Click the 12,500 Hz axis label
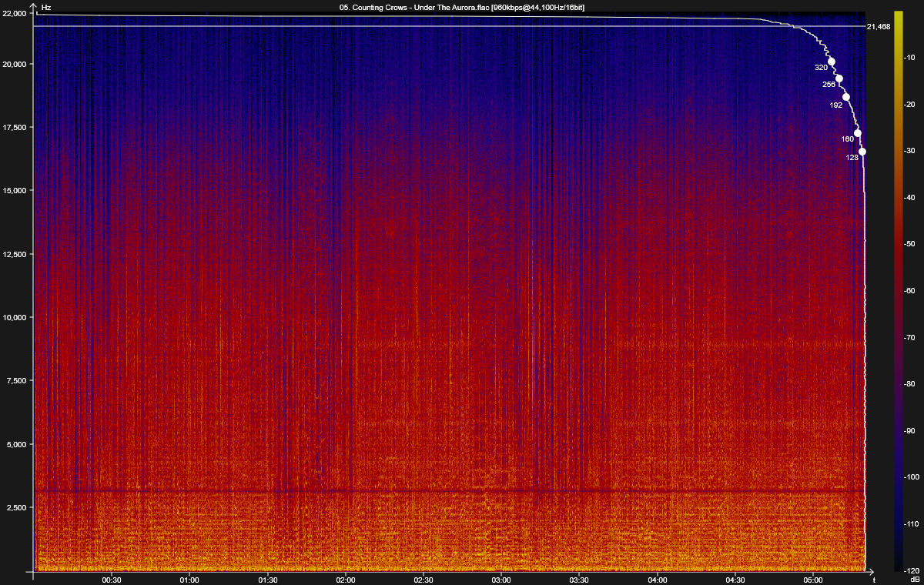The height and width of the screenshot is (585, 924). tap(15, 254)
